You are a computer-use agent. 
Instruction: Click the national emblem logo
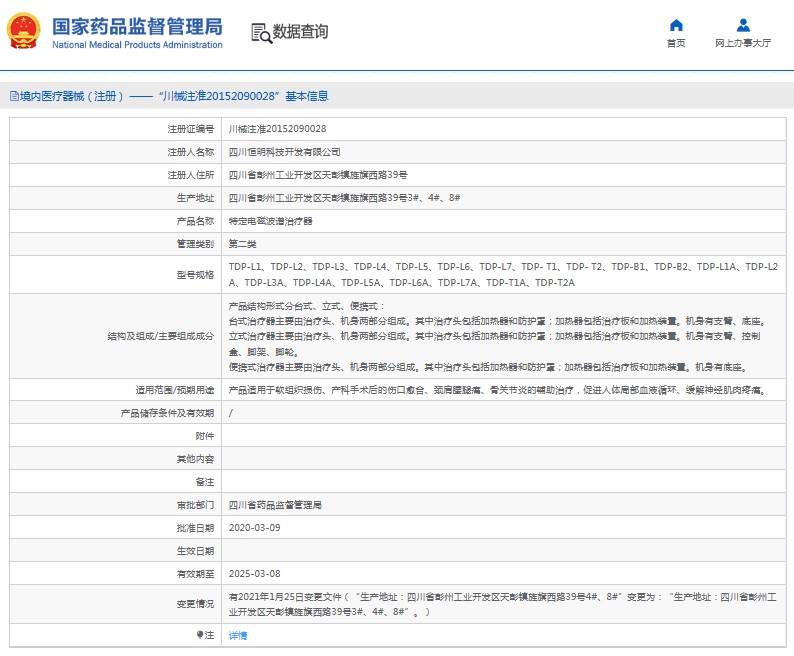pyautogui.click(x=23, y=31)
